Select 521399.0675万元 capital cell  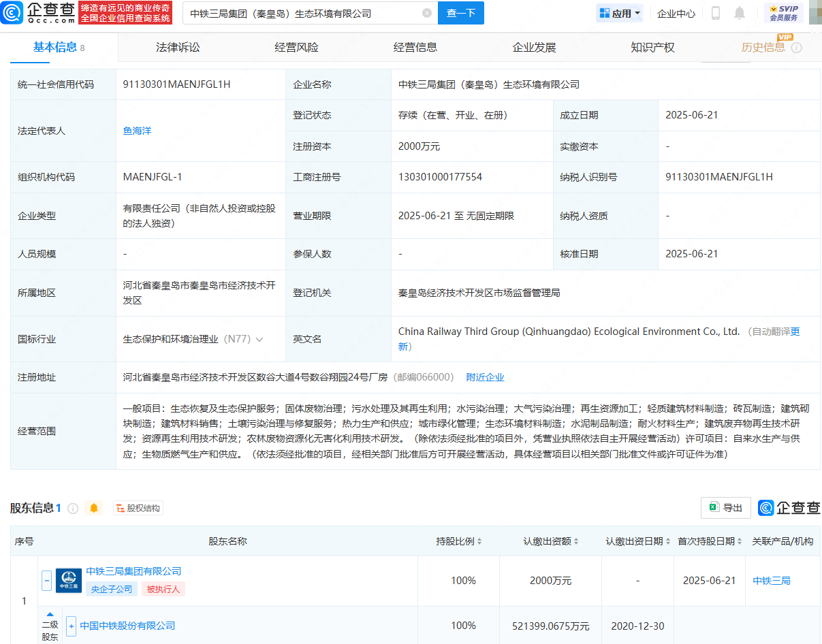551,626
